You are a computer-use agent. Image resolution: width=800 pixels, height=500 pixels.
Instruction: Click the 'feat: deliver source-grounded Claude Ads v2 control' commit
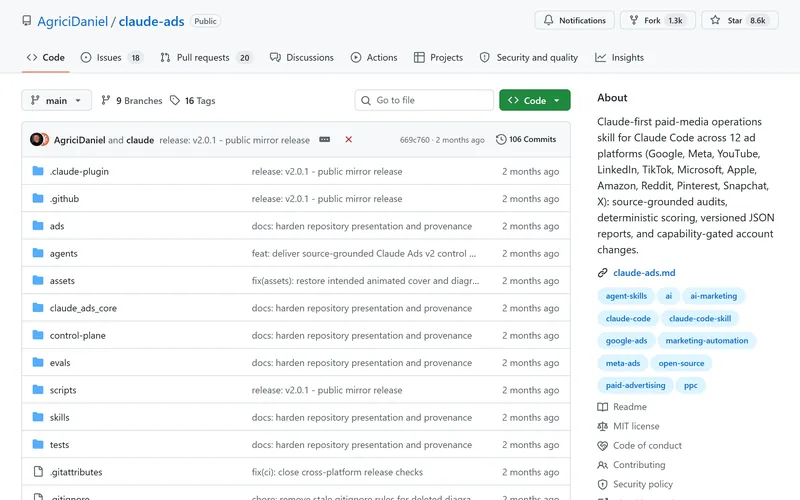click(x=364, y=254)
